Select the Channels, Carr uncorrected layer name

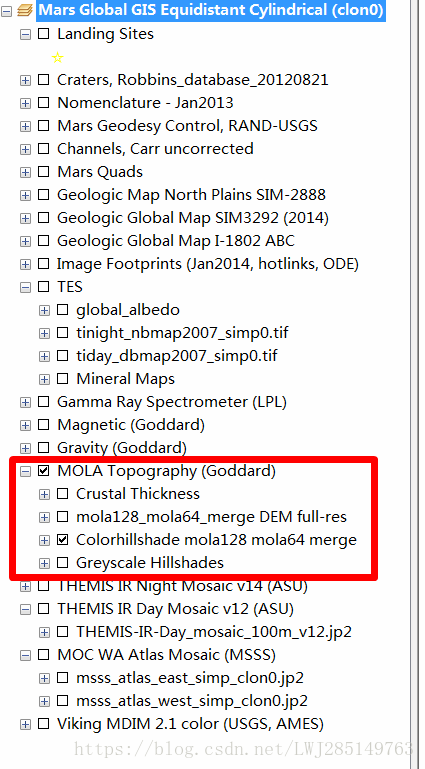point(155,149)
